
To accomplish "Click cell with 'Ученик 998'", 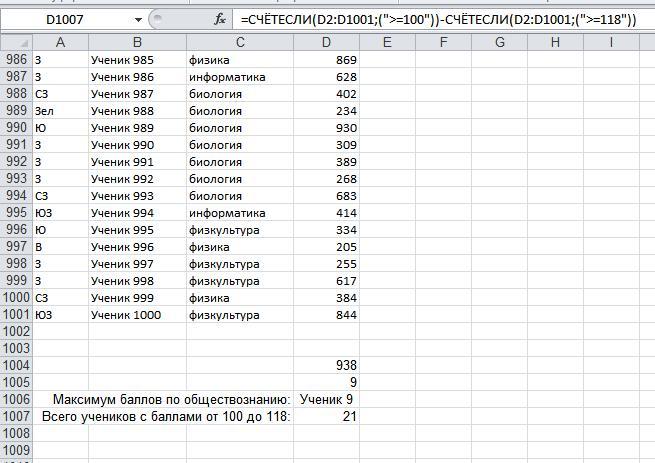I will coord(137,281).
